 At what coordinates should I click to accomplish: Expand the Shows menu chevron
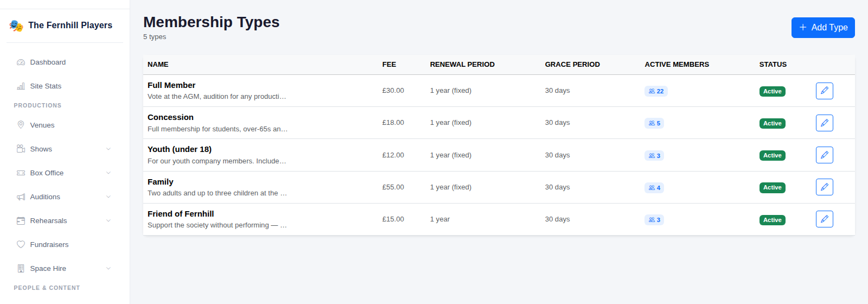click(108, 149)
